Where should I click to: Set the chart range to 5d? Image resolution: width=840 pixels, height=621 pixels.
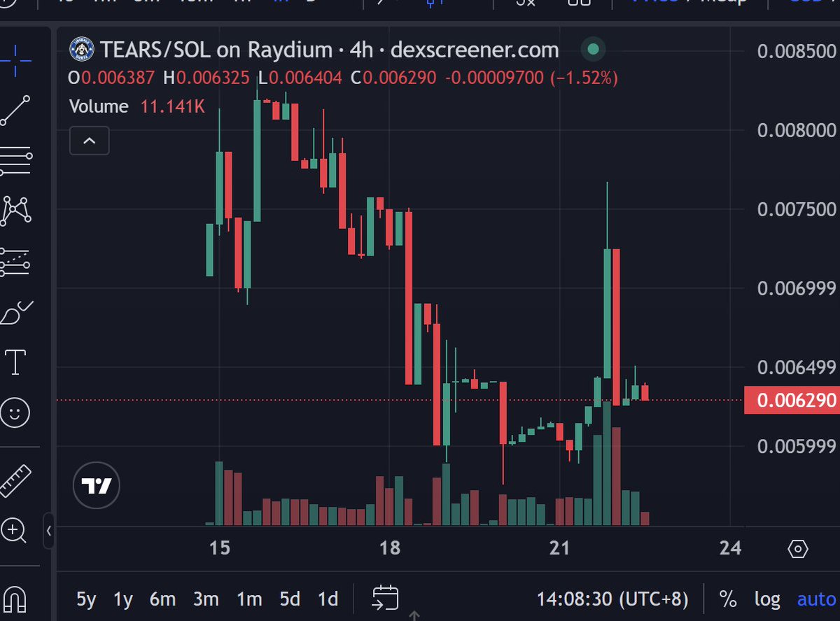tap(290, 599)
